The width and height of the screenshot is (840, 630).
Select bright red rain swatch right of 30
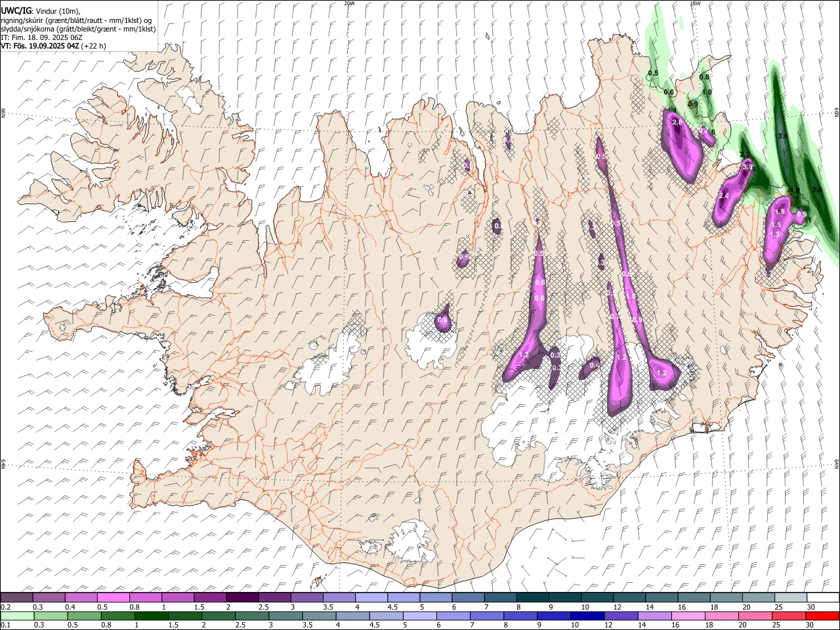tap(822, 616)
